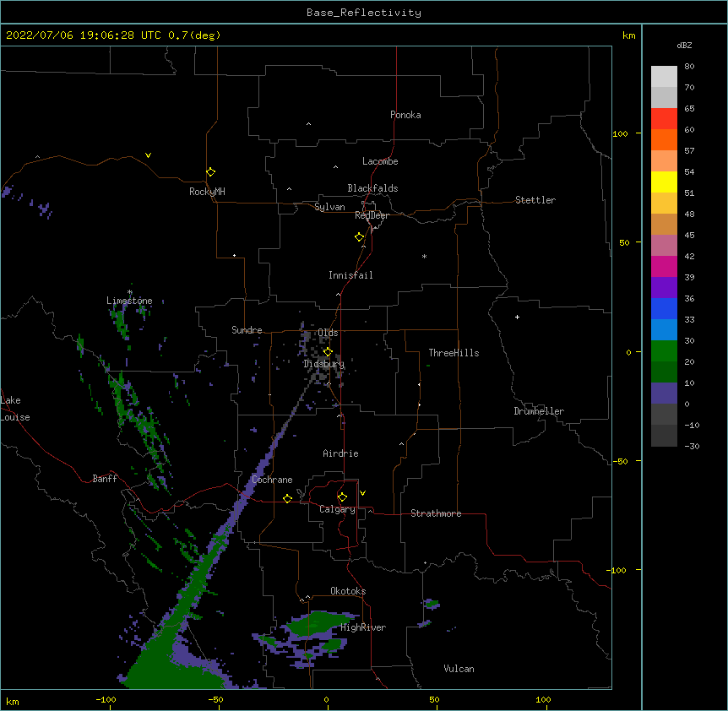The image size is (728, 711).
Task: Select the yellow diamond marker right of Cochrane
Action: point(287,498)
